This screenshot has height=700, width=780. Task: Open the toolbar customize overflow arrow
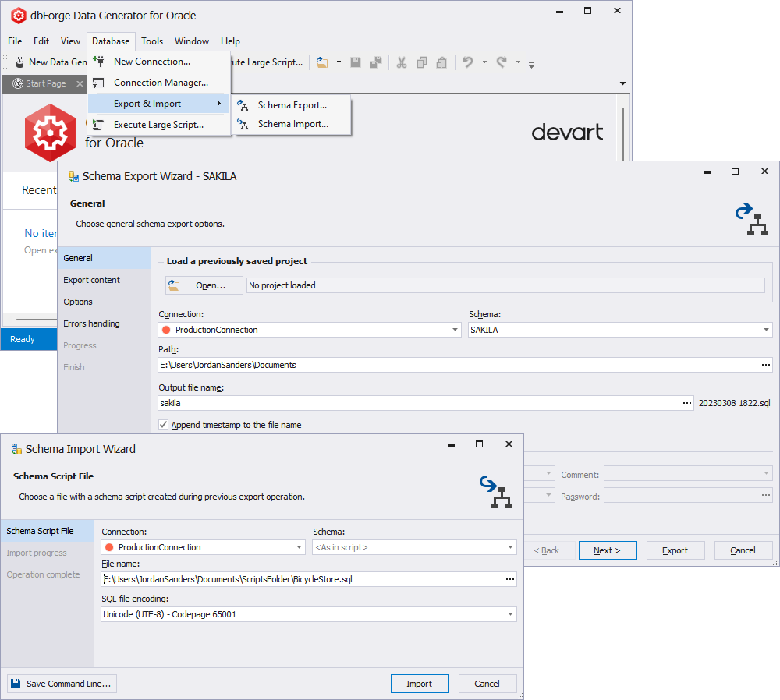click(531, 65)
